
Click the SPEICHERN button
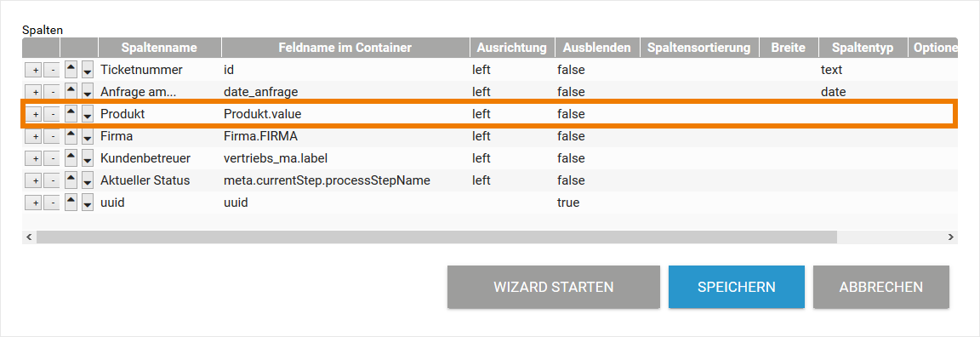click(x=736, y=287)
